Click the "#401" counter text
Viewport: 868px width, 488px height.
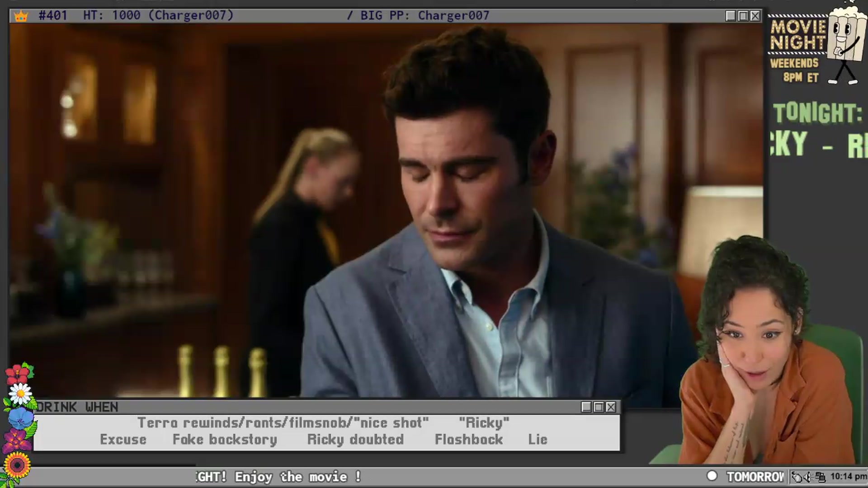point(53,15)
